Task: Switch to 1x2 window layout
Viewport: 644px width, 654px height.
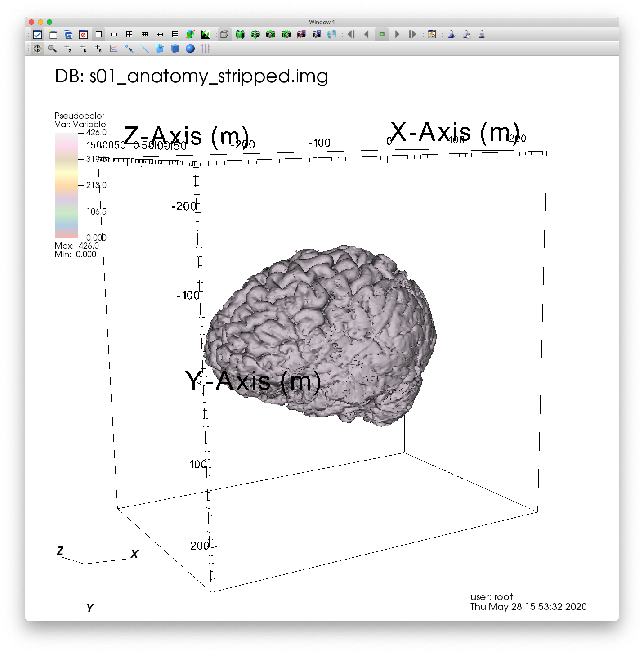Action: 114,34
